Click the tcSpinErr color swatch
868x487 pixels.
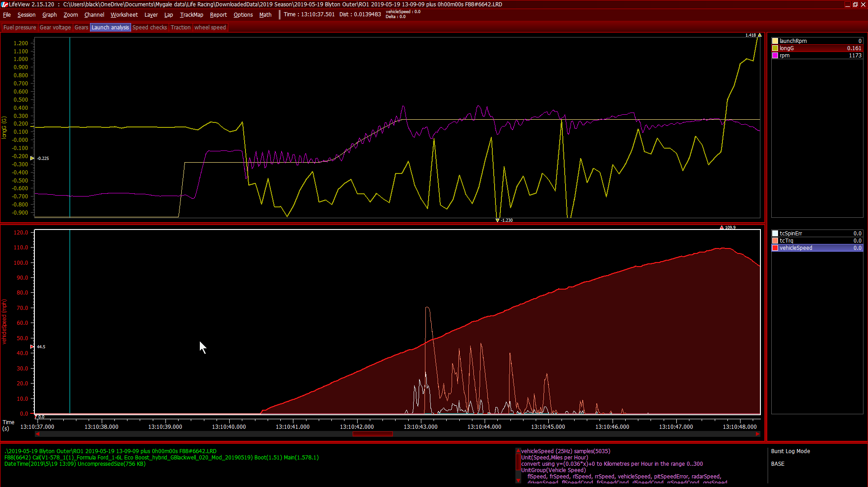tap(775, 234)
